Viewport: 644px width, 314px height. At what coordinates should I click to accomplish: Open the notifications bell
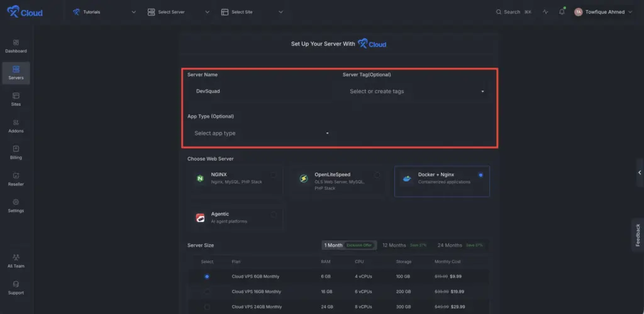pyautogui.click(x=562, y=12)
